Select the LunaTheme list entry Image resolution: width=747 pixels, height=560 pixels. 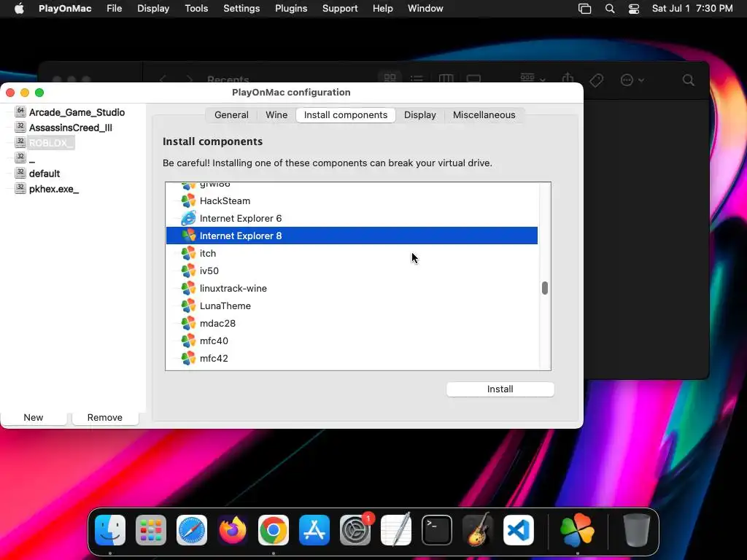(x=352, y=306)
